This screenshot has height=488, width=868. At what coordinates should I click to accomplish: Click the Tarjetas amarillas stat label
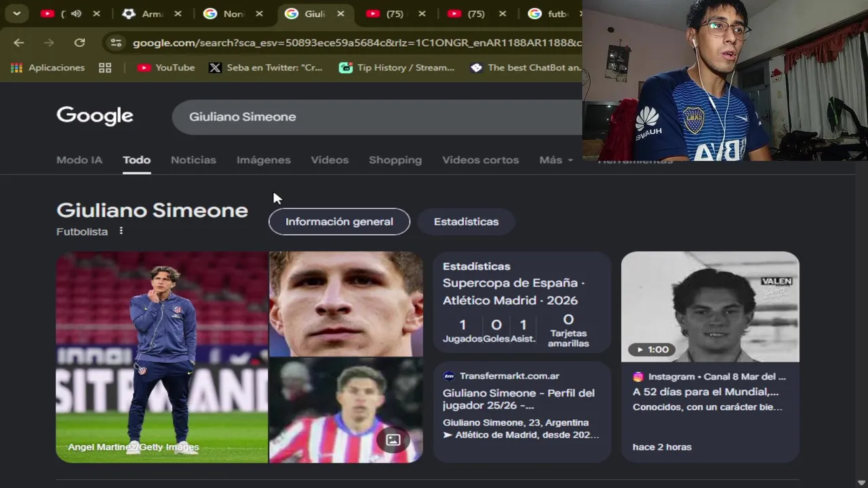coord(569,338)
